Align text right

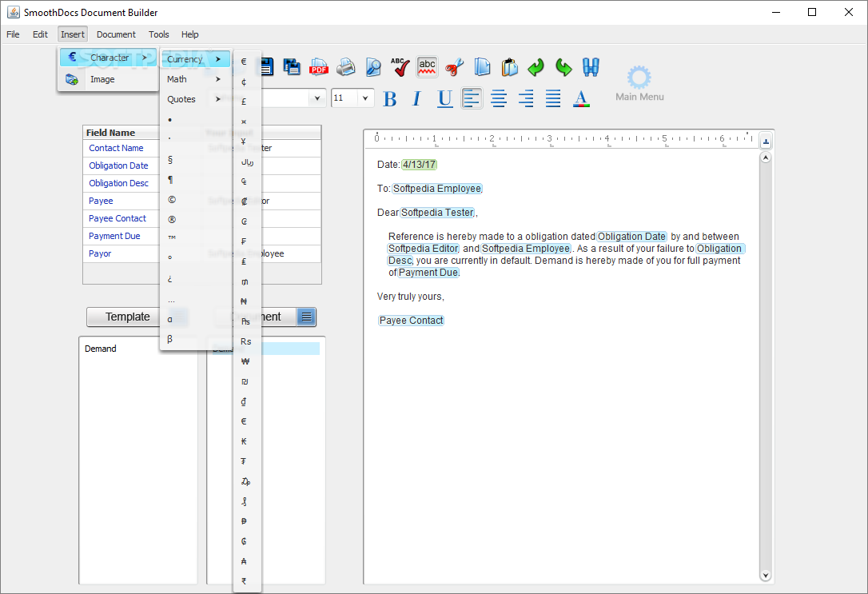coord(526,98)
